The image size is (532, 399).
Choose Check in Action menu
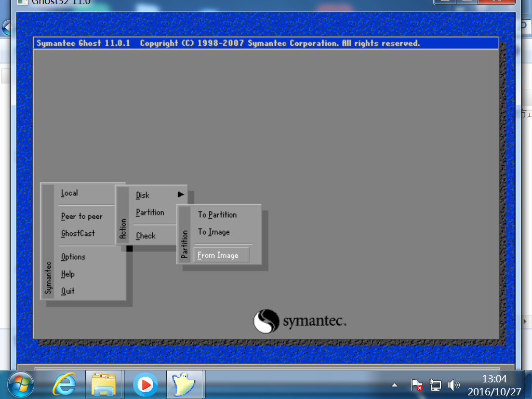(x=145, y=236)
